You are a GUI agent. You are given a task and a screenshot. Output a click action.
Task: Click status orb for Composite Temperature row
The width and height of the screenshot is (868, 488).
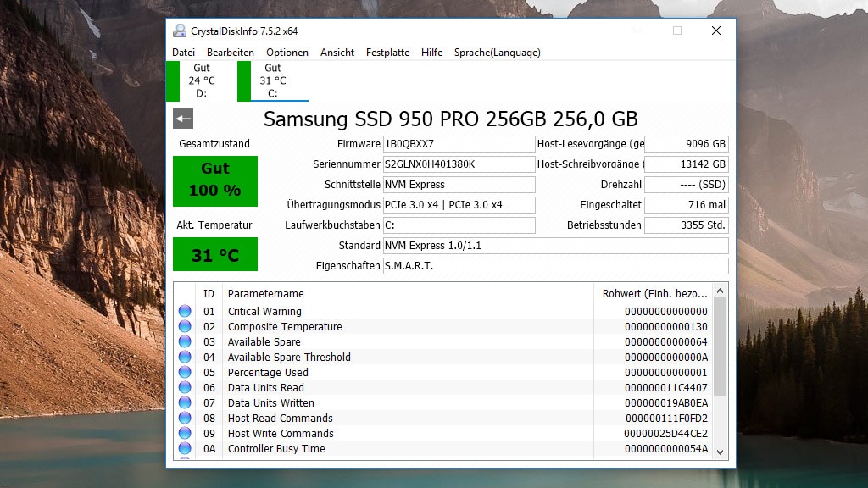click(x=185, y=326)
